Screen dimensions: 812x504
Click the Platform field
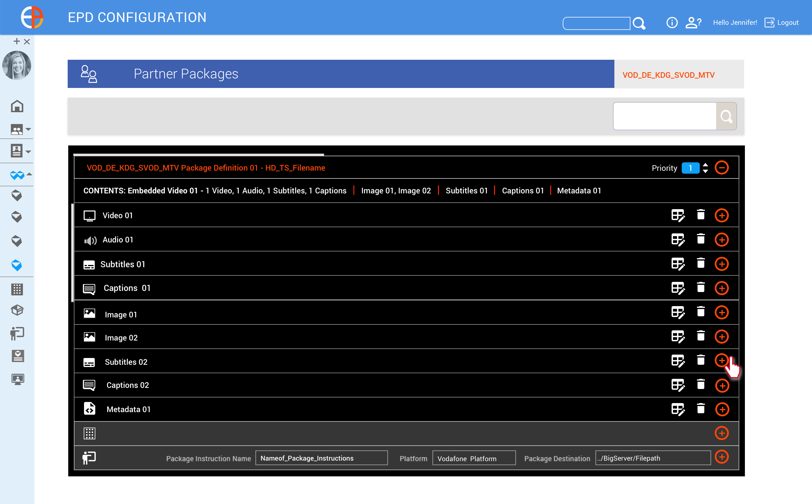474,458
